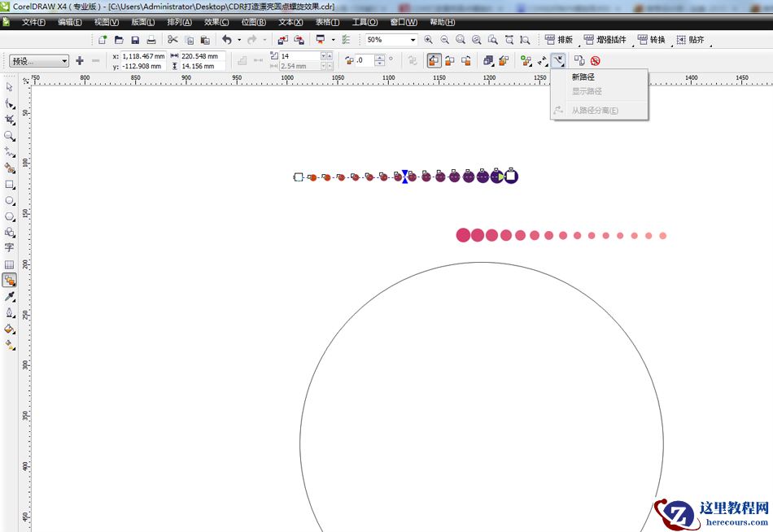Select the Polygon tool
The width and height of the screenshot is (773, 532).
tap(10, 216)
